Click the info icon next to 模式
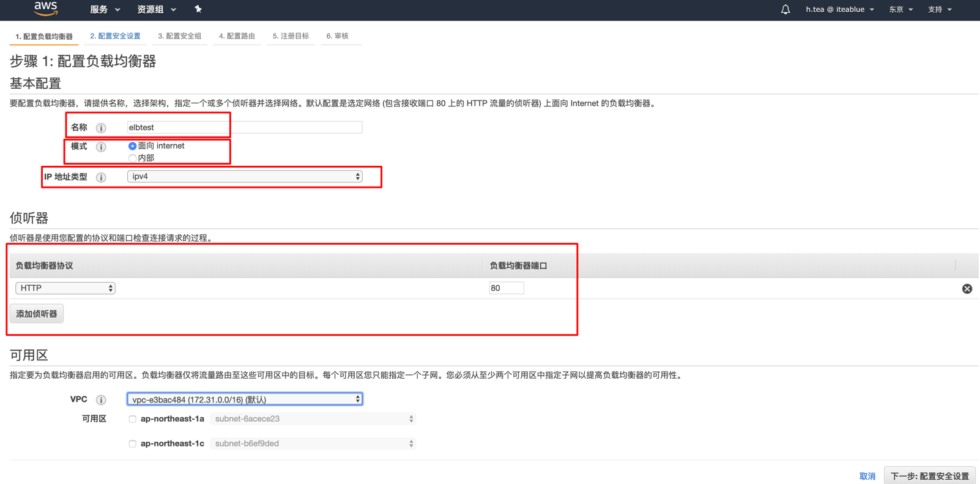 pos(101,147)
